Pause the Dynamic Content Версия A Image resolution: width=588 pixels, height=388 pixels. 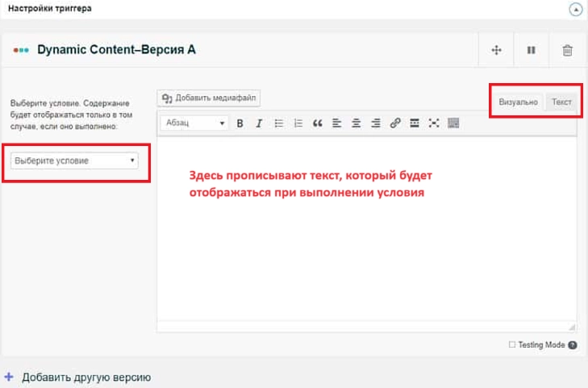(x=531, y=50)
